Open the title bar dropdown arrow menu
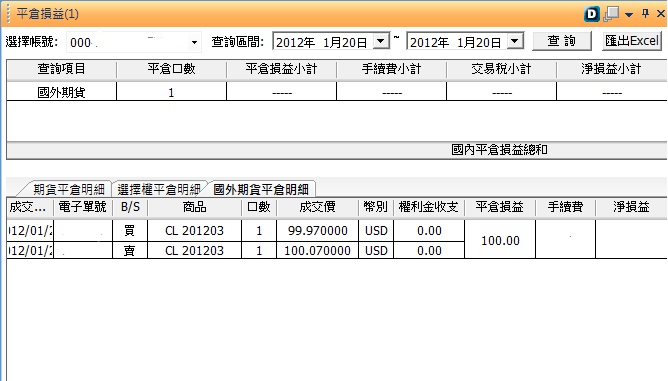The image size is (668, 381). (629, 15)
